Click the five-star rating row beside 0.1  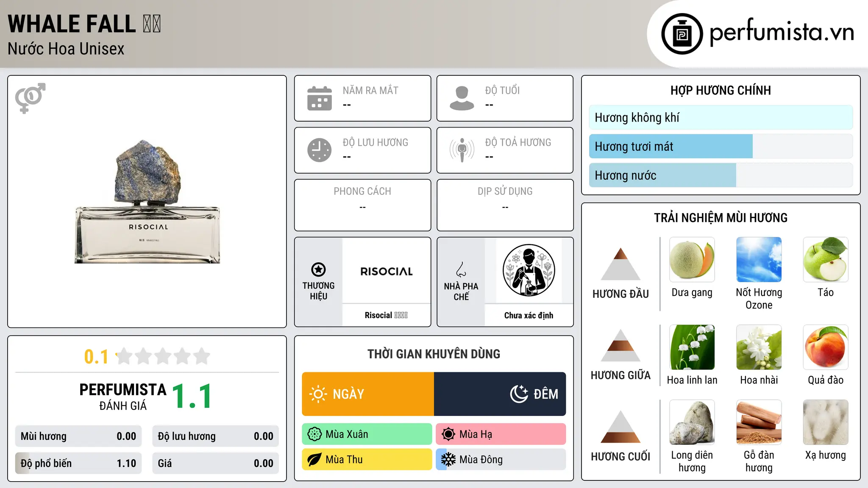coord(163,356)
